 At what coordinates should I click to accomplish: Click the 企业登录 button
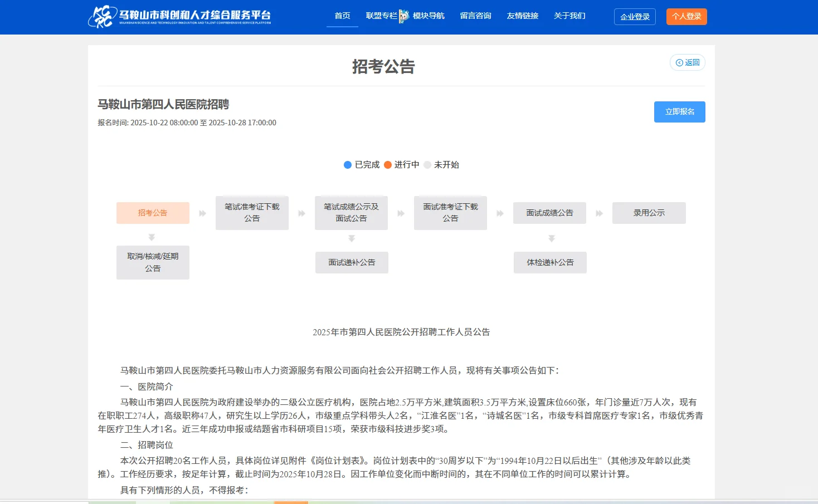click(x=635, y=16)
